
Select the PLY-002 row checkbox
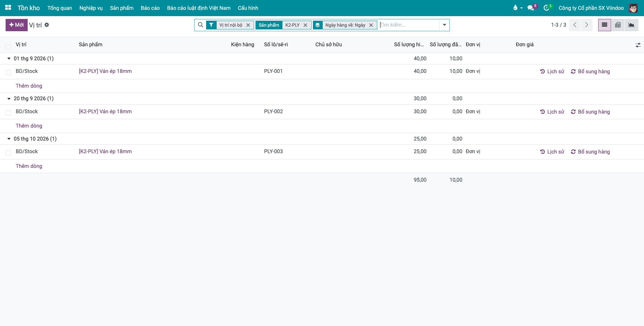point(8,113)
